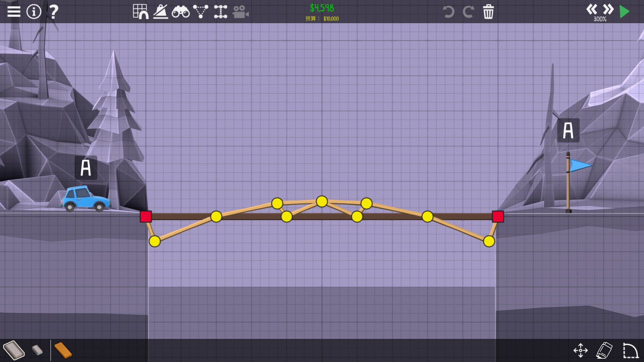
Task: Select the joint split tool
Action: (220, 12)
